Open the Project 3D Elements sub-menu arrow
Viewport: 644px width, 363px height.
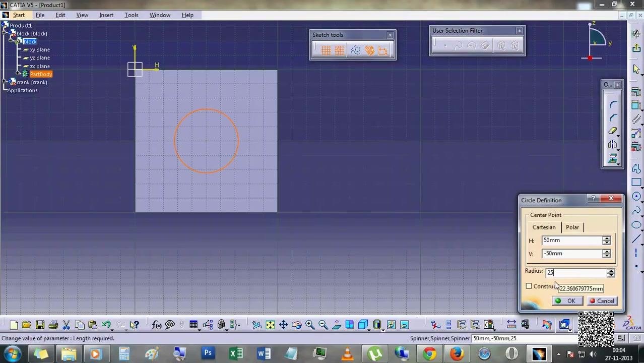coord(619,164)
